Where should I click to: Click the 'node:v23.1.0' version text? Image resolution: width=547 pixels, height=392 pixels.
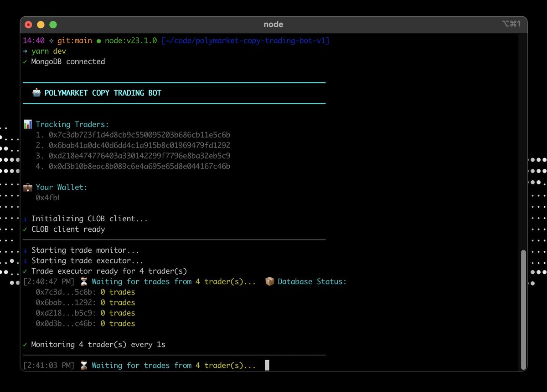pos(131,41)
